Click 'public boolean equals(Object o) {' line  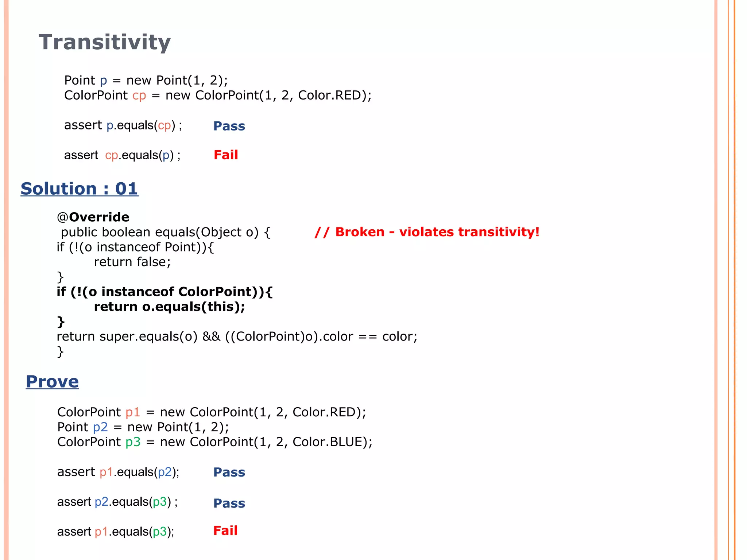pyautogui.click(x=166, y=232)
